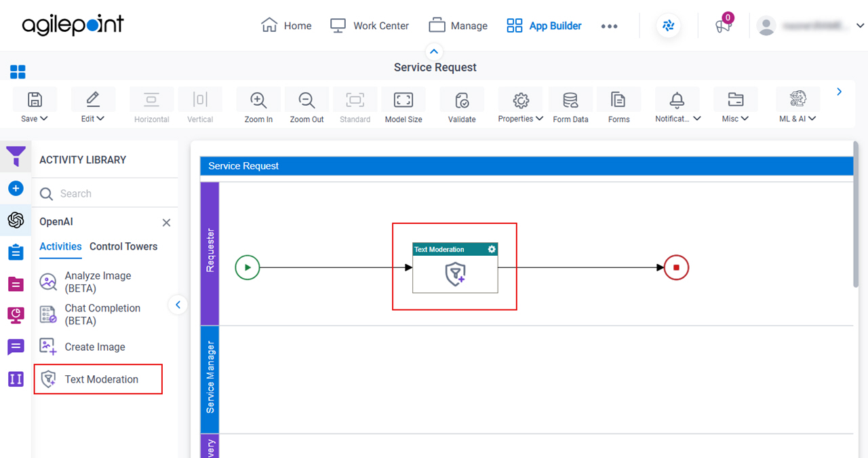Click the Zoom In magnifier icon
Screen dimensions: 868x458
coord(258,100)
